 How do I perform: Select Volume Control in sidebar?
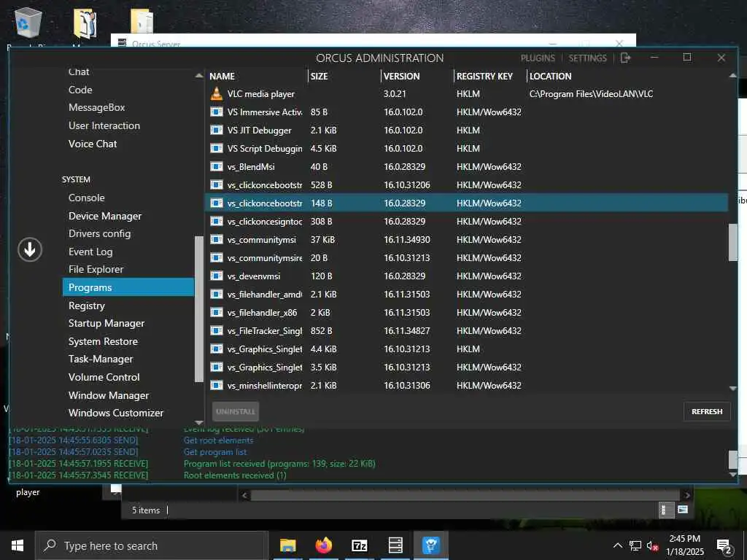point(104,377)
